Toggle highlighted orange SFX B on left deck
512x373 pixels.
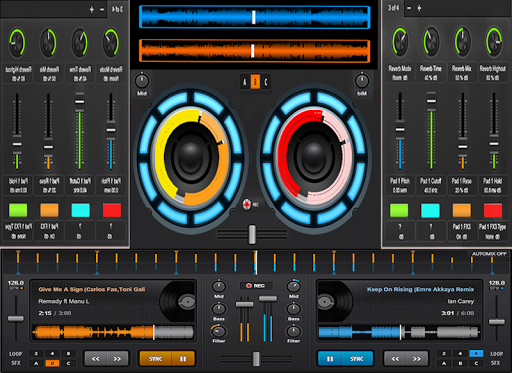[52, 363]
